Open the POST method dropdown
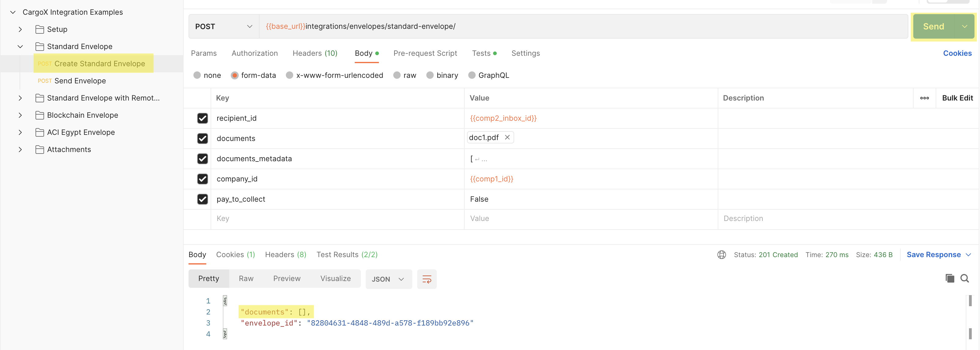Screen dimensions: 980x350 (x=223, y=27)
